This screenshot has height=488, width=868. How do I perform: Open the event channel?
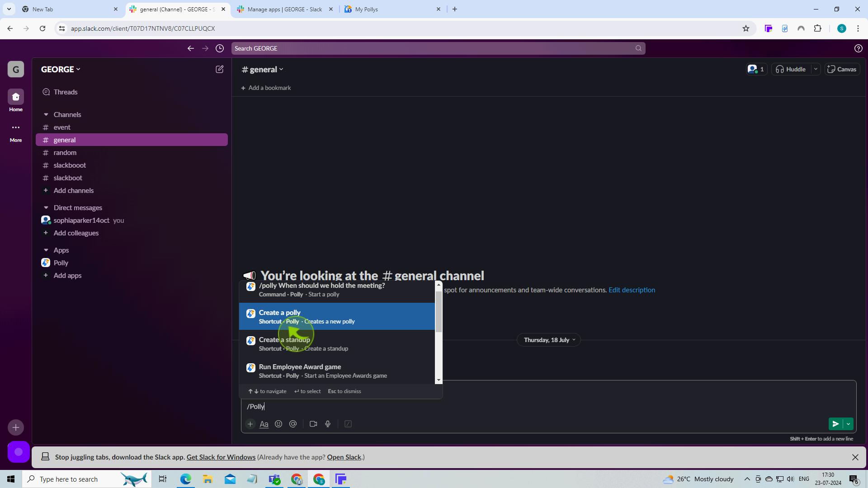coord(132,127)
